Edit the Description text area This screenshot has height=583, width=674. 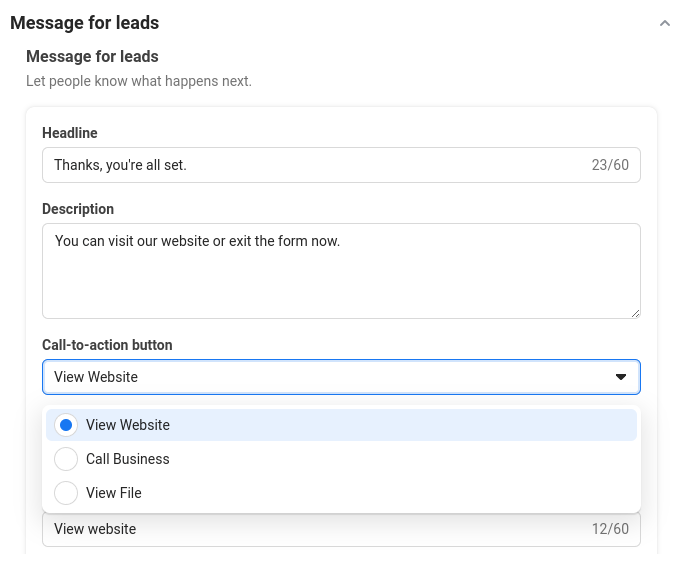click(341, 271)
